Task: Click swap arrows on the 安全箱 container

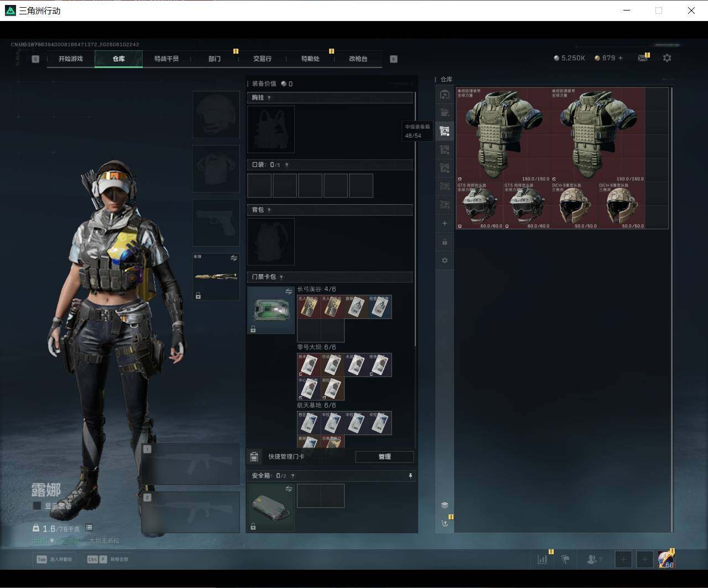Action: [289, 489]
